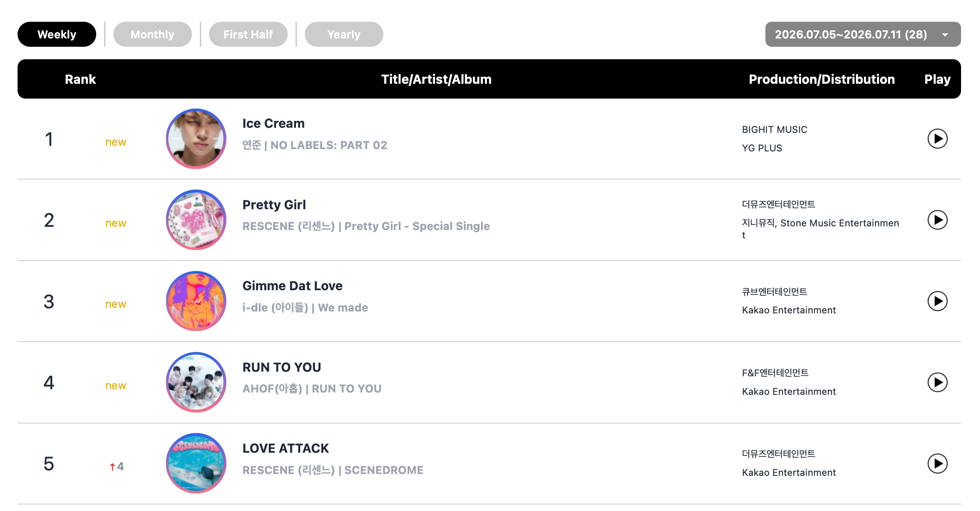
Task: Switch to the First Half chart tab
Action: (248, 34)
